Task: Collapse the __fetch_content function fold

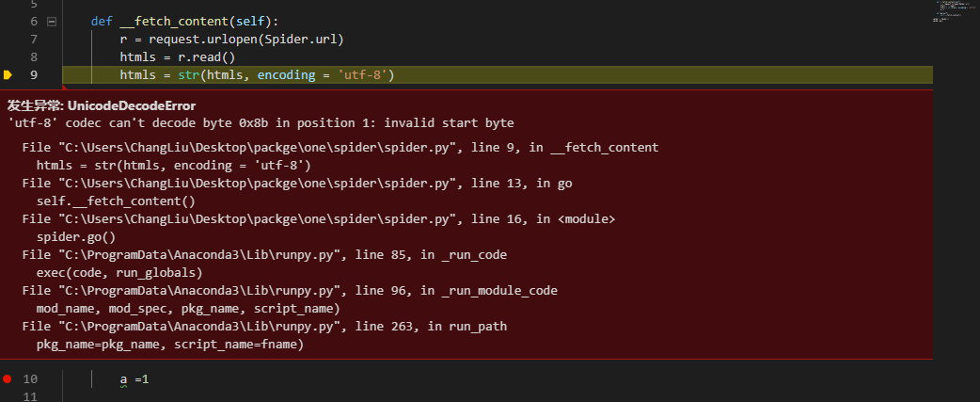Action: click(51, 21)
